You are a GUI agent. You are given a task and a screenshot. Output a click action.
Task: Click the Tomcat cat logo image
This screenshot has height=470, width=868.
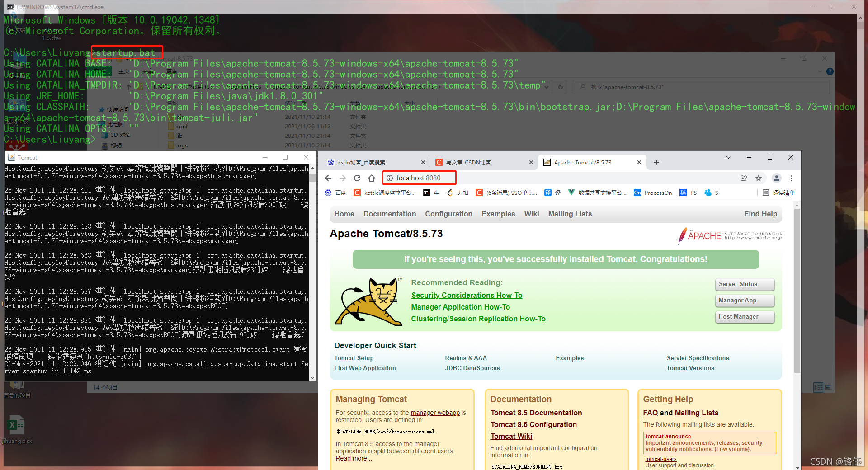coord(369,301)
